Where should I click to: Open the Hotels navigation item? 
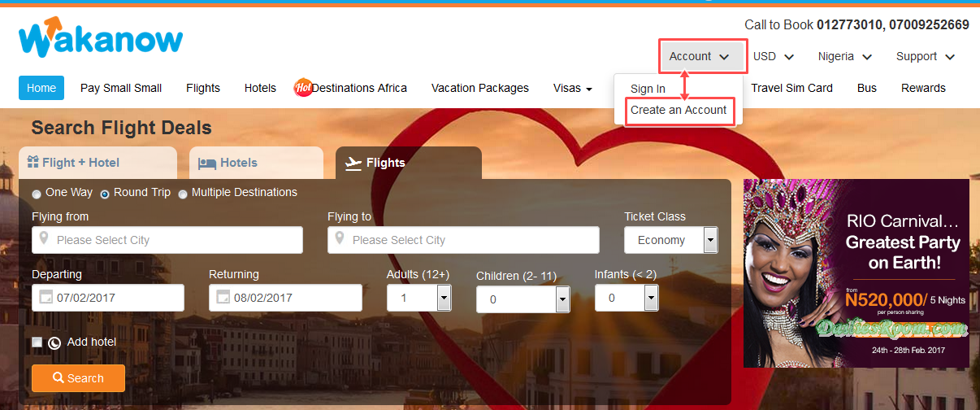point(260,88)
